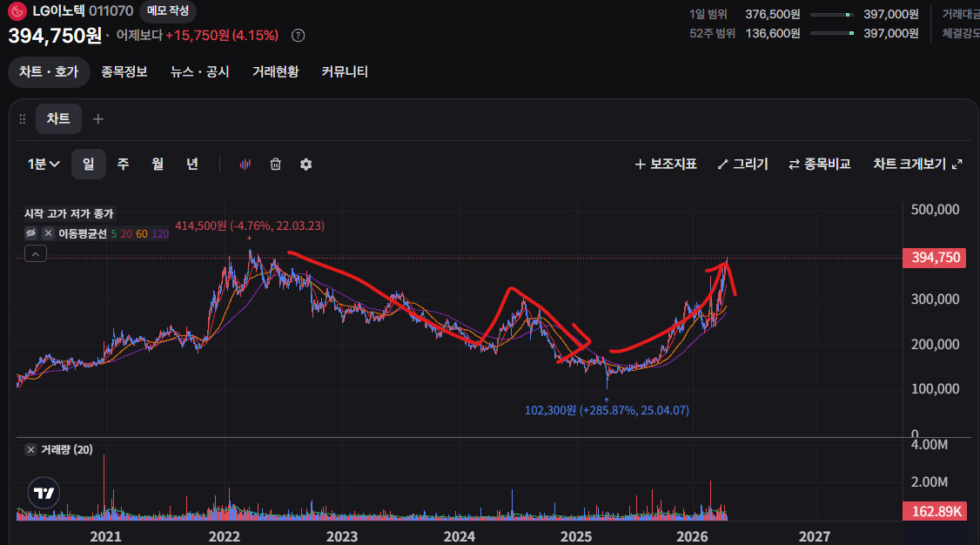The width and height of the screenshot is (980, 545).
Task: Open the 그리기 drawing tool
Action: [743, 164]
